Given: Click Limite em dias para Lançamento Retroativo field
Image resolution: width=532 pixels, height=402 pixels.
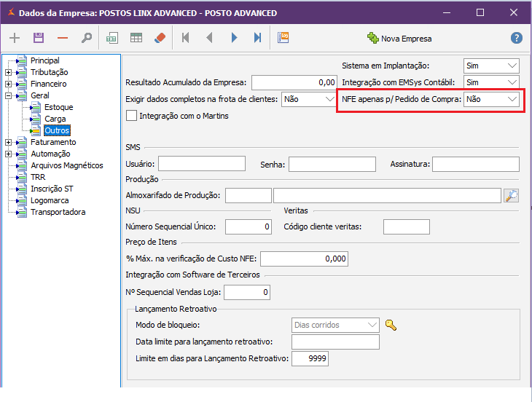Looking at the screenshot, I should (310, 358).
